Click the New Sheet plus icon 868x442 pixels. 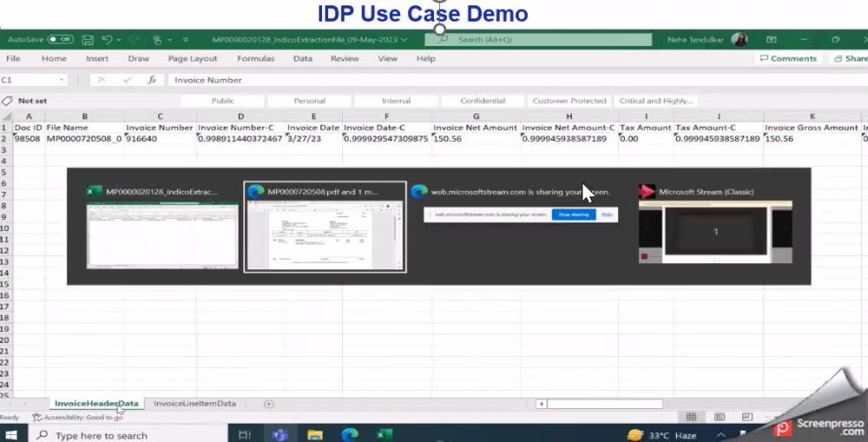[x=268, y=404]
